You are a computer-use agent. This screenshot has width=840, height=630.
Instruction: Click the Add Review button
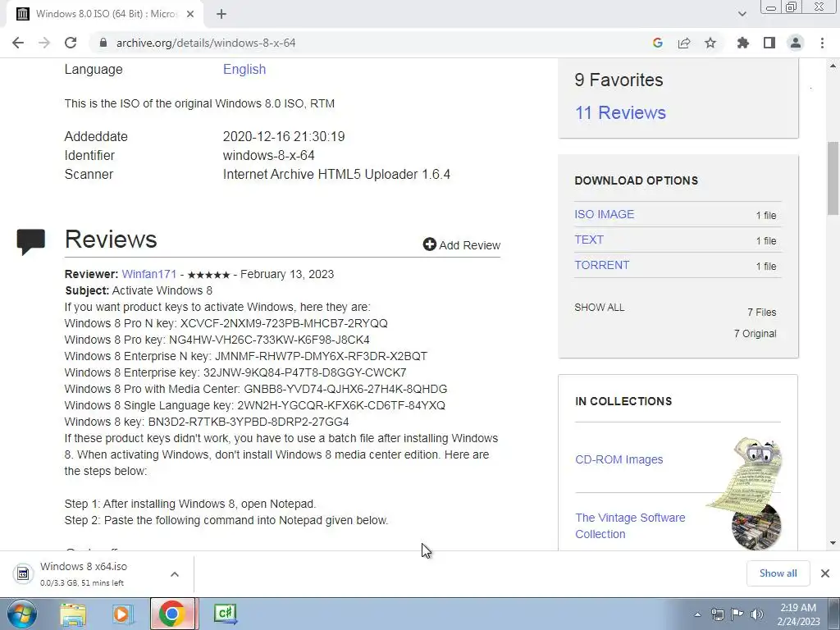(461, 244)
